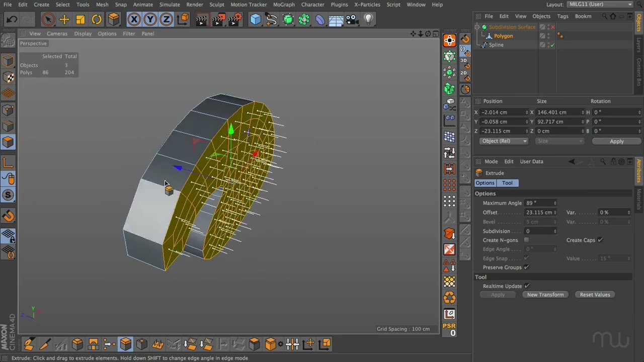This screenshot has height=362, width=644.
Task: Open the Deformer (bend) icon
Action: pyautogui.click(x=320, y=20)
